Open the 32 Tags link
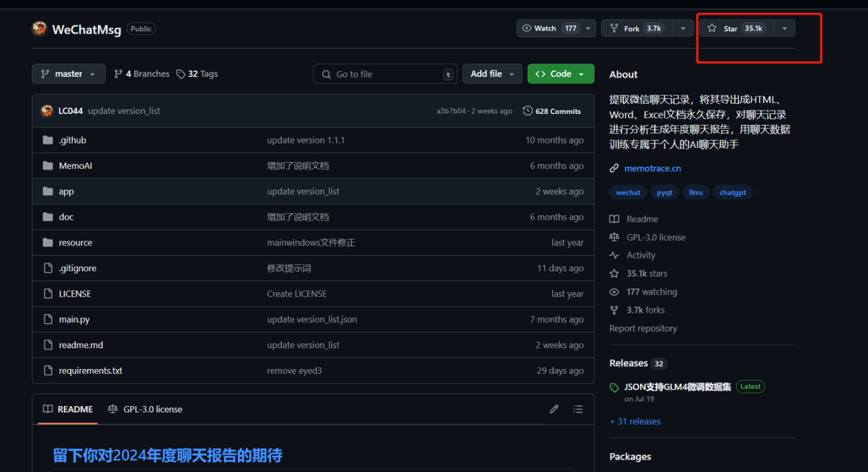The width and height of the screenshot is (868, 472). coord(197,74)
